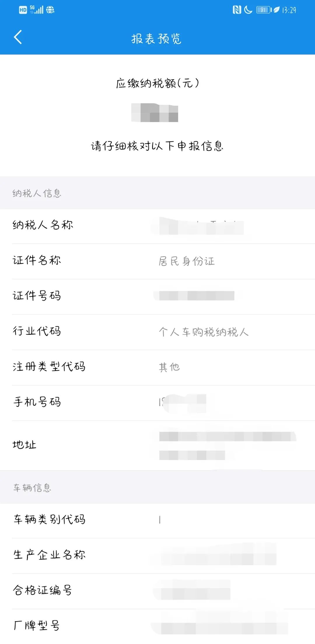Tap the 5G signal strength icon
315x644 pixels.
coord(37,10)
